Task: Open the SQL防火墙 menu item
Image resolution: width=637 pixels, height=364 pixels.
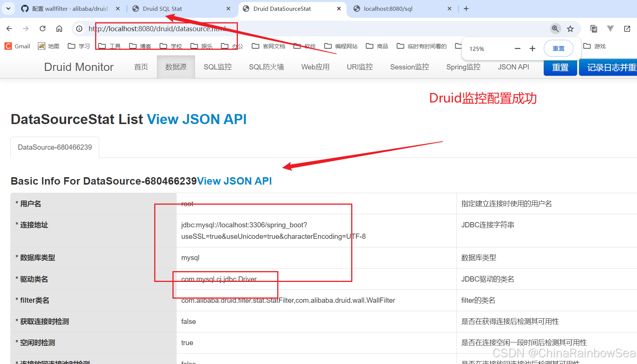Action: 266,67
